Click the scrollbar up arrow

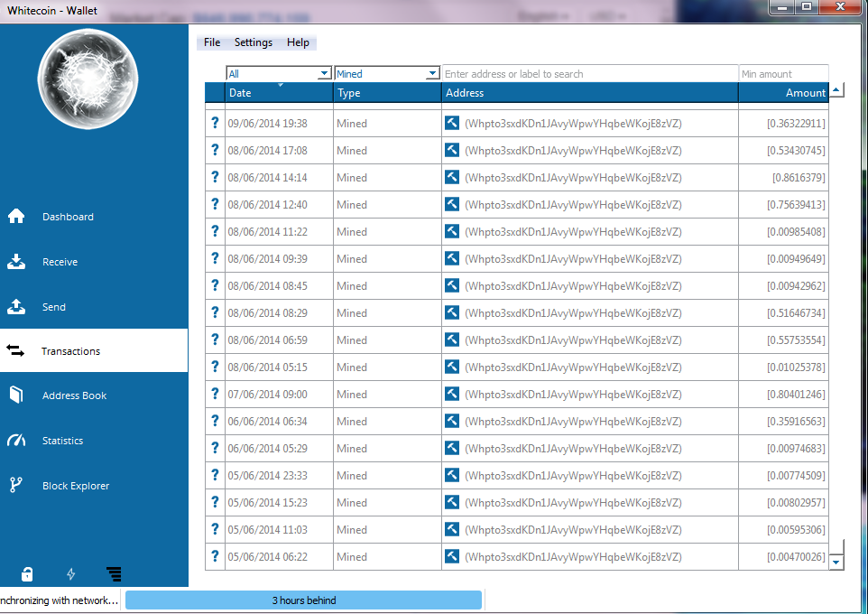point(836,89)
